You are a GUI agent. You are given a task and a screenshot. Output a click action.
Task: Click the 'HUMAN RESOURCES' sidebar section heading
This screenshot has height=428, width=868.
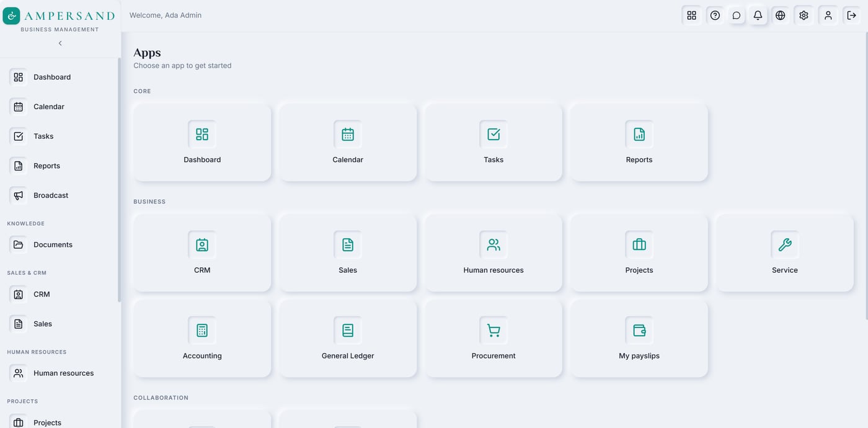pos(37,352)
